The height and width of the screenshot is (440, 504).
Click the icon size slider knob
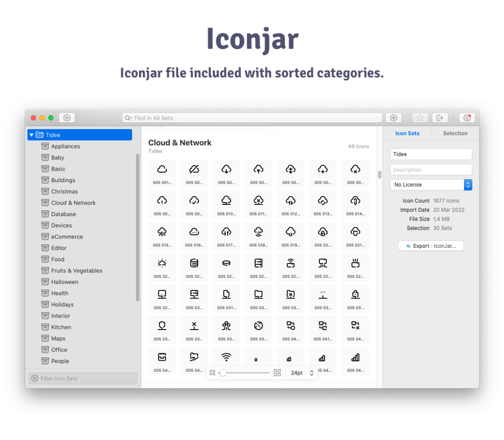tap(223, 373)
